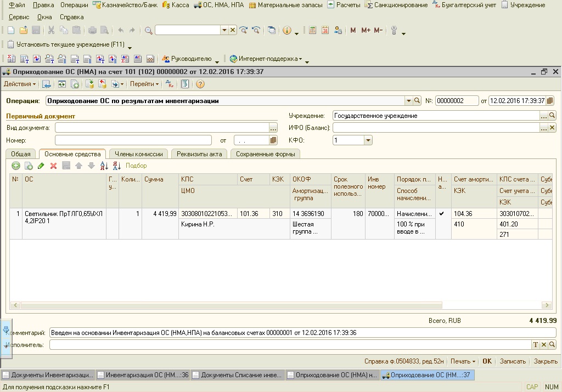Clear the Исполнитель field with X

[544, 344]
